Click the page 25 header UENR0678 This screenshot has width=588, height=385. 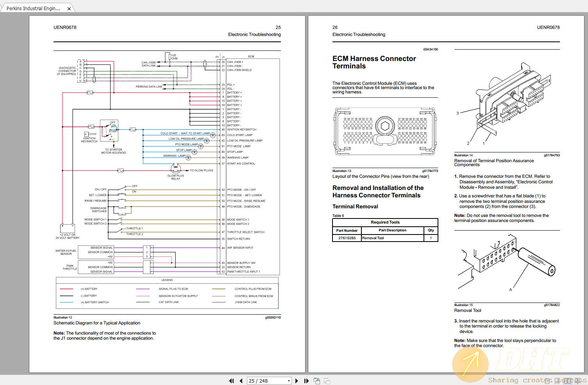coord(65,27)
